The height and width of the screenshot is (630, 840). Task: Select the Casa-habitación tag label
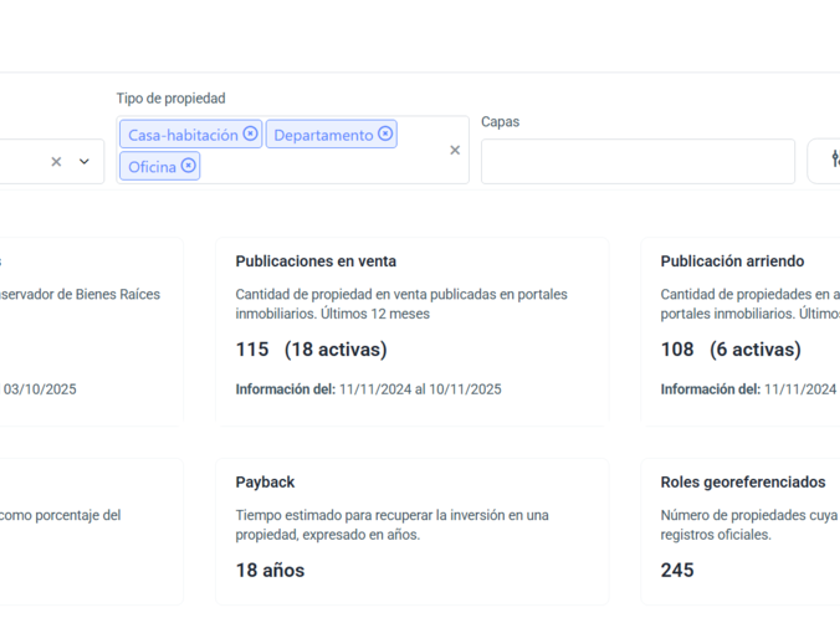tap(183, 135)
